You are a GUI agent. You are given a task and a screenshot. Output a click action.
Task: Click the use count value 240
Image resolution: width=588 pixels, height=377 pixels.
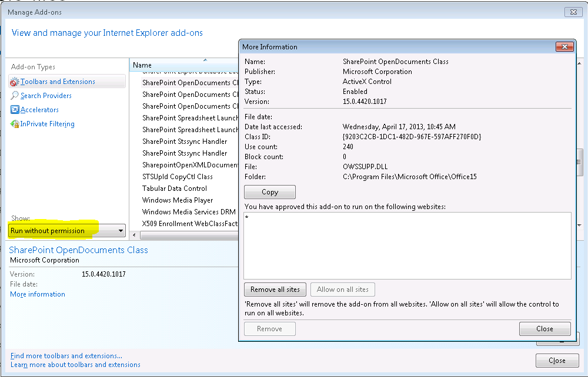348,147
